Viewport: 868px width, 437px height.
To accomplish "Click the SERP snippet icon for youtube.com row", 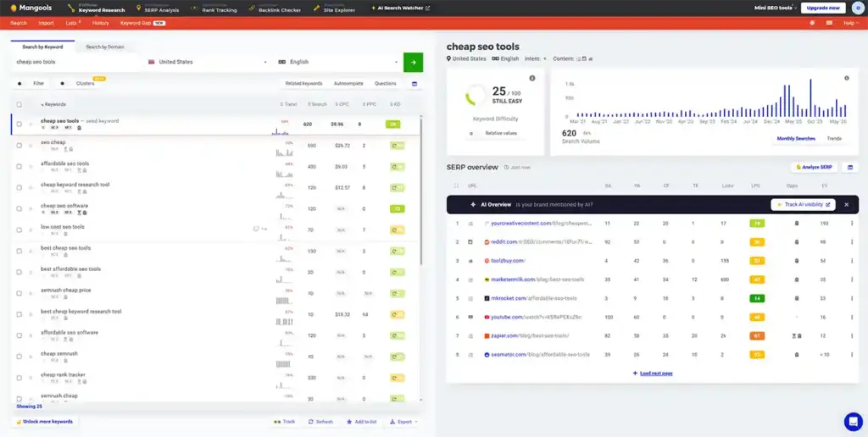I will [470, 317].
